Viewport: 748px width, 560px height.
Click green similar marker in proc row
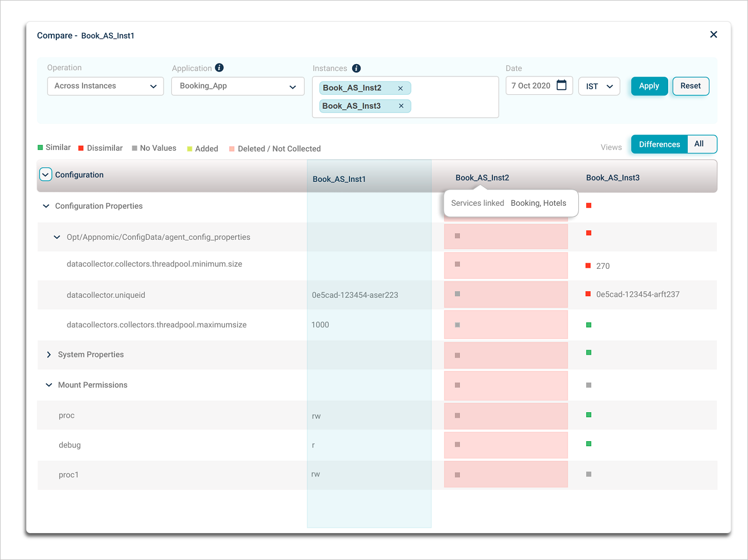pos(588,415)
